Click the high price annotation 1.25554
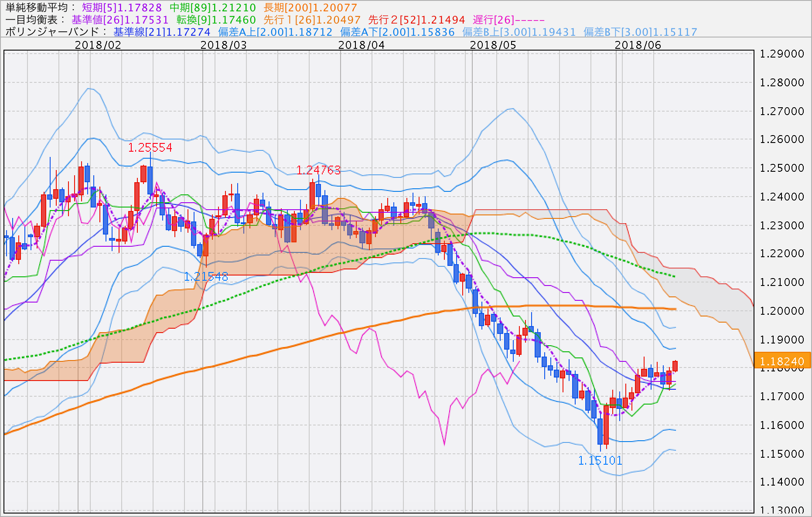The image size is (812, 517). click(x=150, y=148)
